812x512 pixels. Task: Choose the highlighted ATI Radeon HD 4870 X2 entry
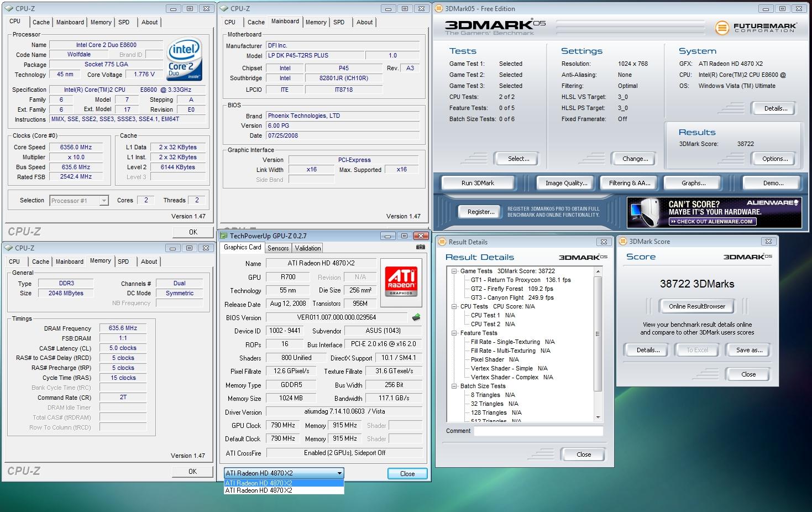284,483
